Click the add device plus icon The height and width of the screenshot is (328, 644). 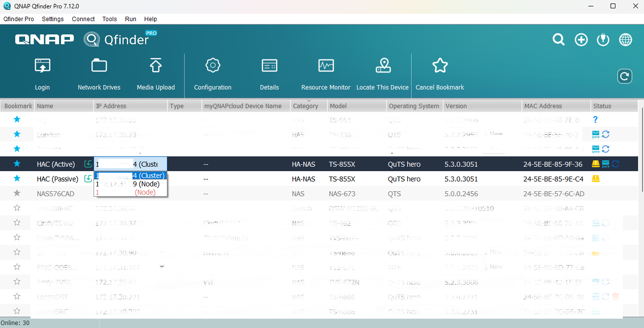(x=581, y=40)
